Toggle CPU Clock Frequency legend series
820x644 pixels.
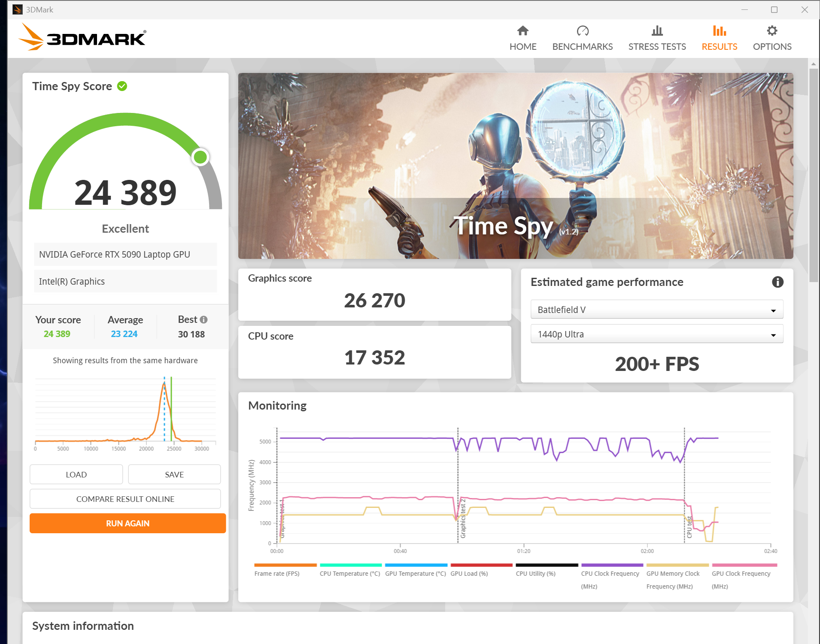612,577
